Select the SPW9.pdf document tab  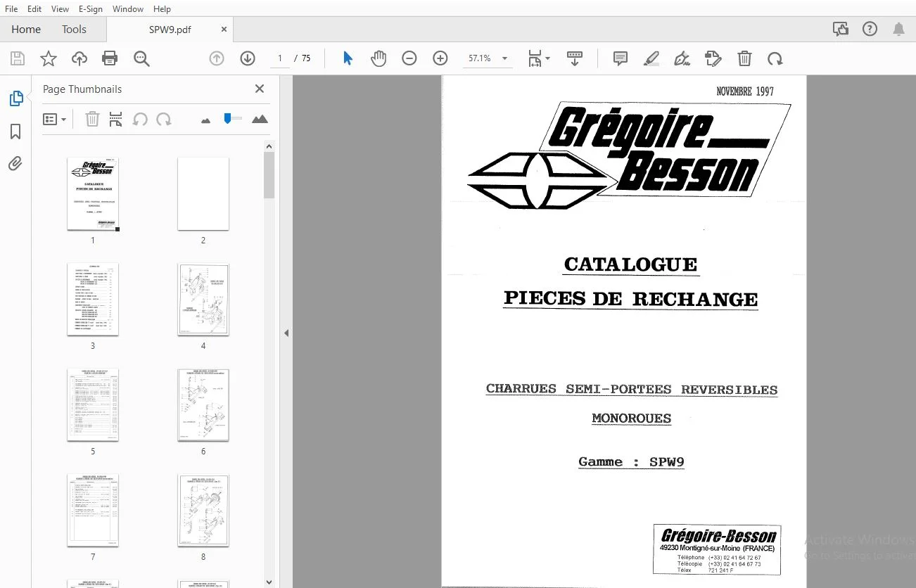170,30
